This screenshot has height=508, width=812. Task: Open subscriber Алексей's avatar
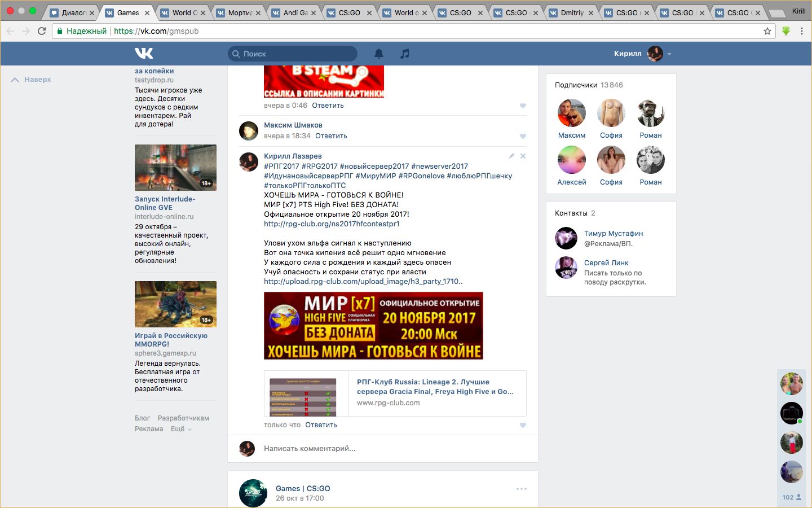[x=572, y=160]
